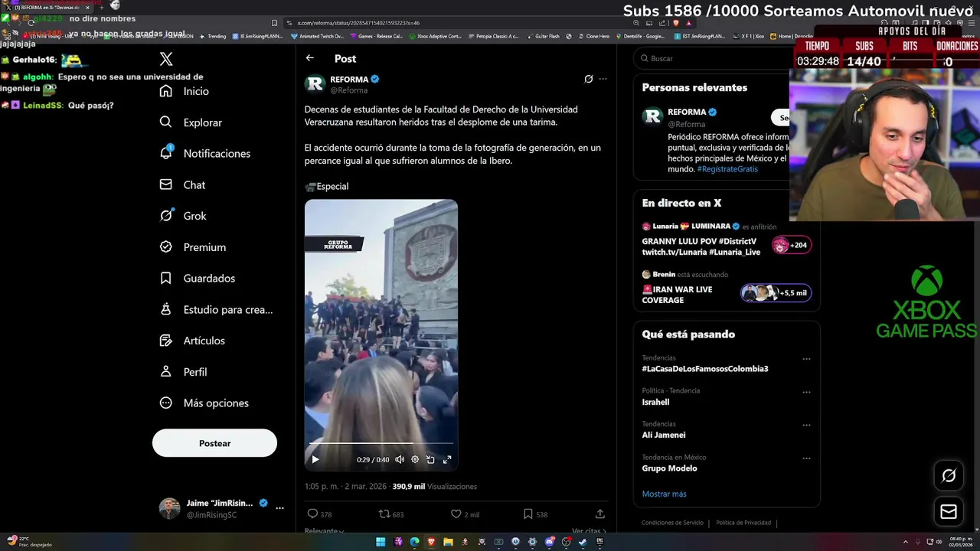Open Brave browser in taskbar
The height and width of the screenshot is (551, 980).
point(431,542)
